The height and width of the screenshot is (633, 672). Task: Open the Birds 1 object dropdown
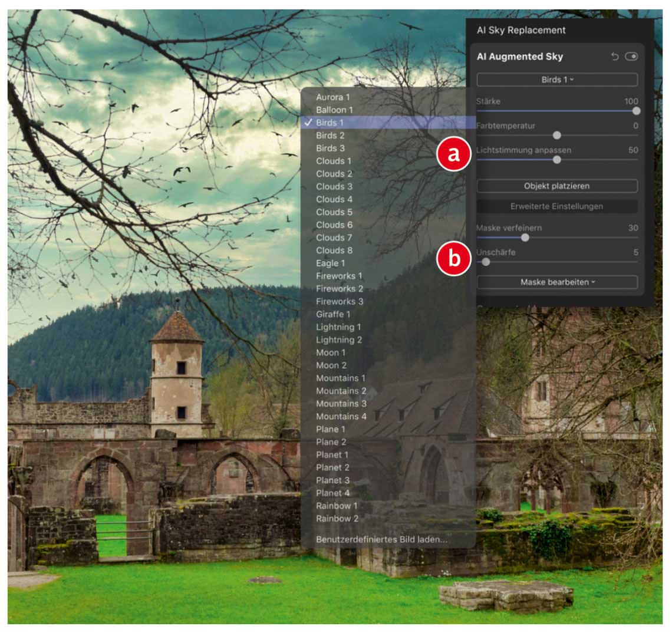pyautogui.click(x=557, y=80)
